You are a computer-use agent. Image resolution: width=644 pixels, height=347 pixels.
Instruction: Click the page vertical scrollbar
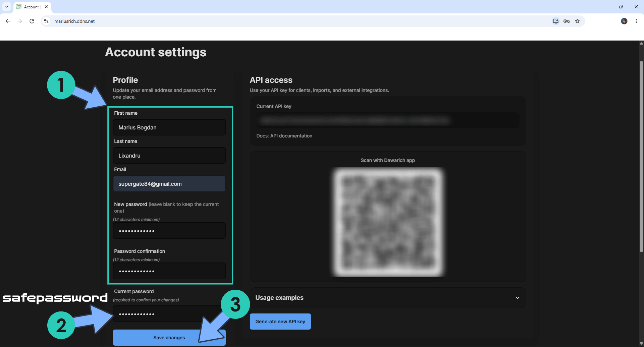click(641, 157)
